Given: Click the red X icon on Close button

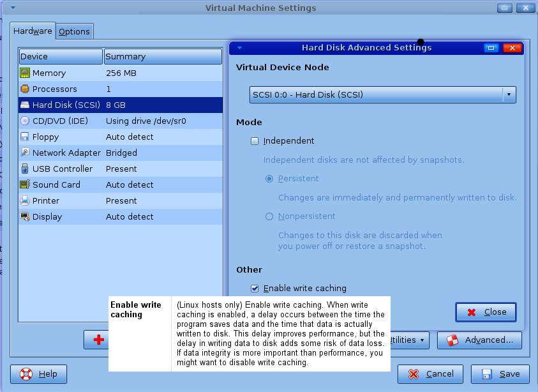Looking at the screenshot, I should point(472,312).
